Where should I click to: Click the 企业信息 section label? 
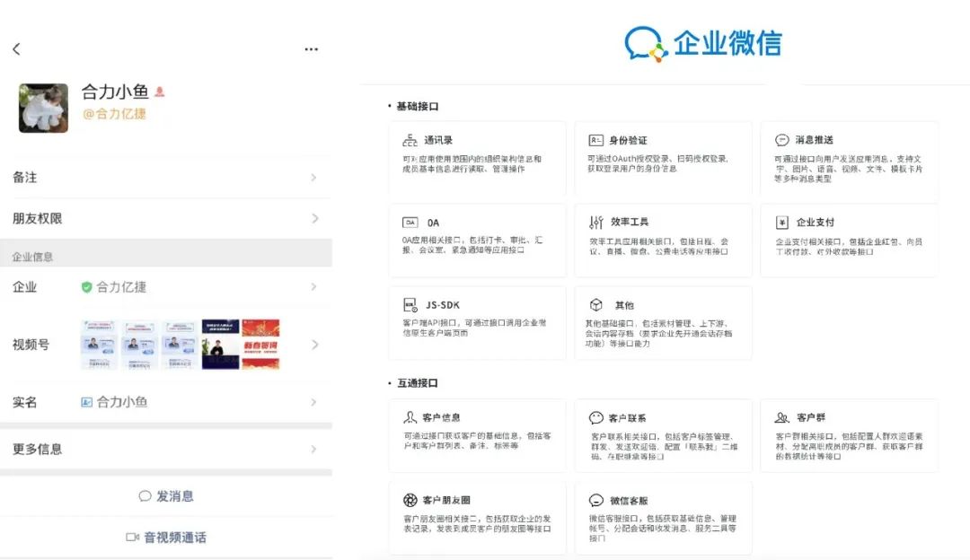tap(33, 258)
